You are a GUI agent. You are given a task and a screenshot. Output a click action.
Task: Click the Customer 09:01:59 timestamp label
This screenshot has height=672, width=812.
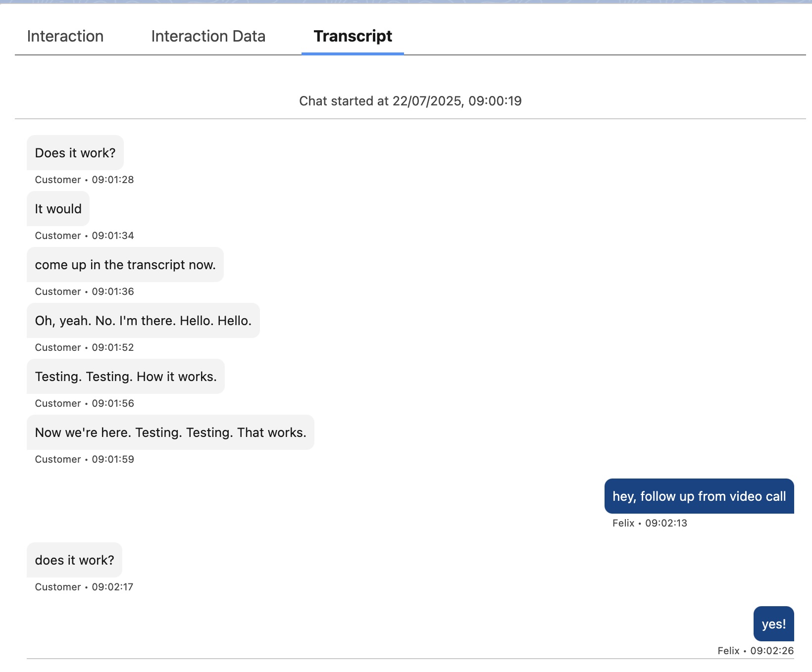click(x=84, y=459)
